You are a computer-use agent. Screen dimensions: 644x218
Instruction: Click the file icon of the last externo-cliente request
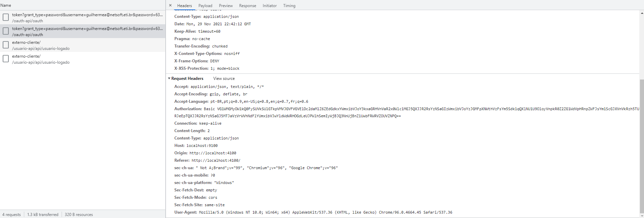click(x=6, y=59)
